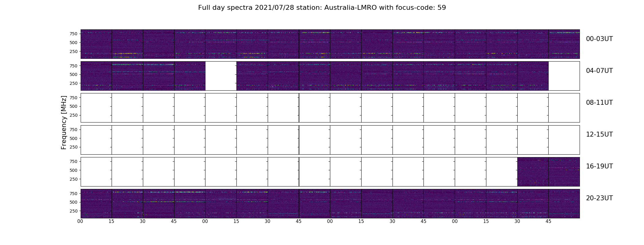The image size is (644, 245).
Task: Click the final '45' time-axis tick label
Action: coord(548,221)
